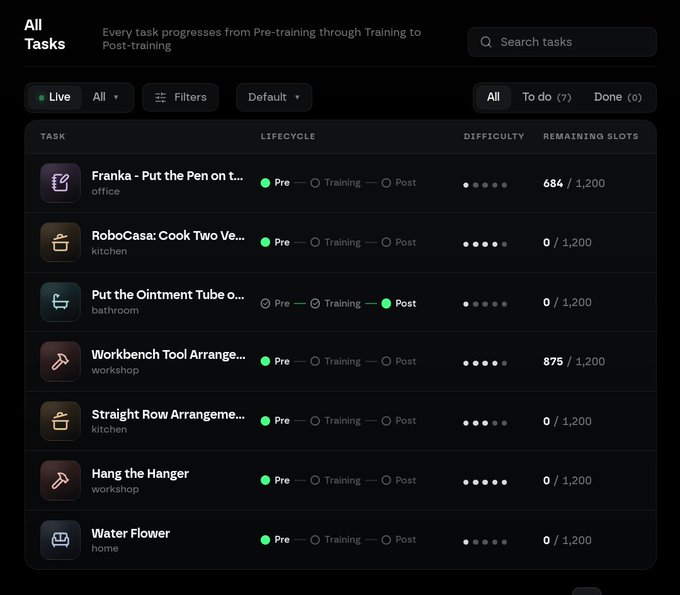Click the 875 / 1,200 remaining slots value

coord(574,362)
